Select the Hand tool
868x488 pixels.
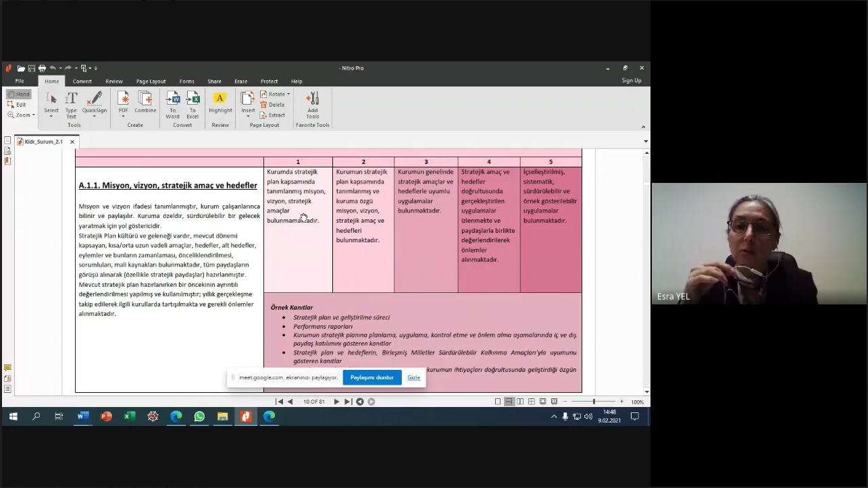19,94
